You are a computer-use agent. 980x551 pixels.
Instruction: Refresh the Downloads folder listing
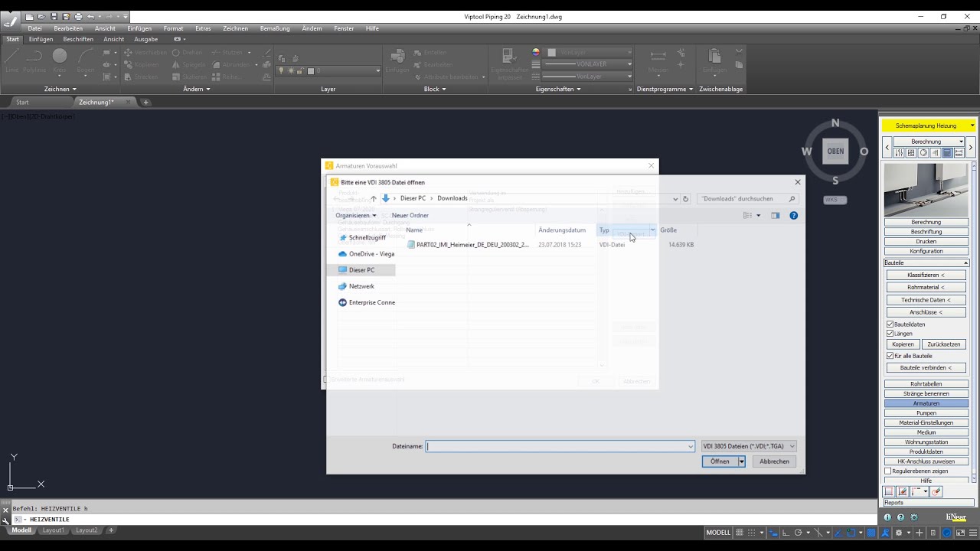(685, 198)
